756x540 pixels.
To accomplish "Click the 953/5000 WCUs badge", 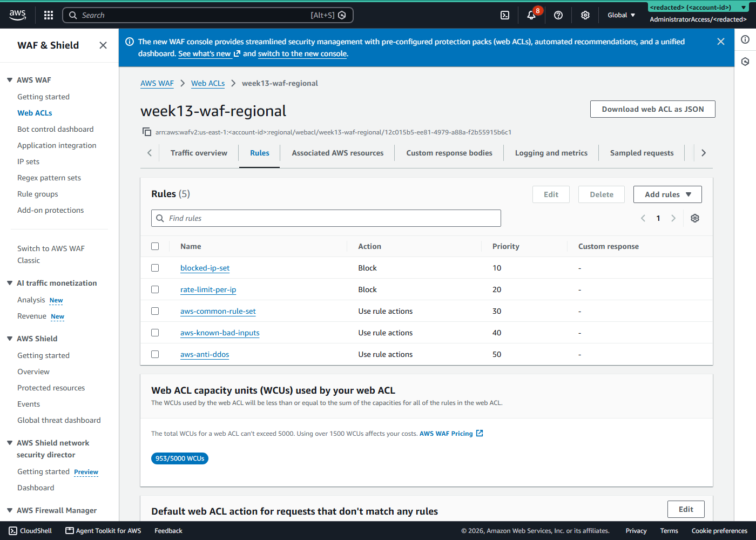I will click(180, 458).
